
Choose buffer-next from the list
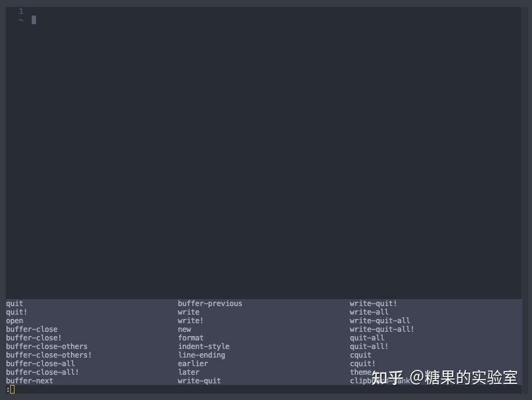coord(29,381)
